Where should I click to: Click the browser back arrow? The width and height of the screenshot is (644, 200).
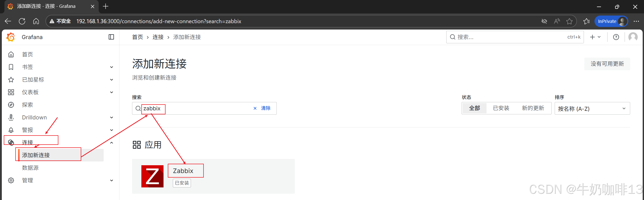click(8, 21)
